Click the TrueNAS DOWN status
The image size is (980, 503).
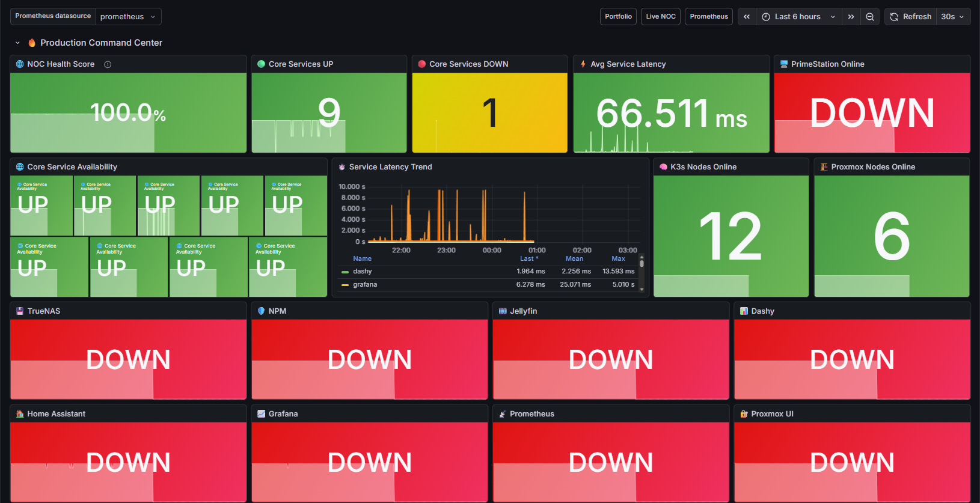[x=128, y=359]
